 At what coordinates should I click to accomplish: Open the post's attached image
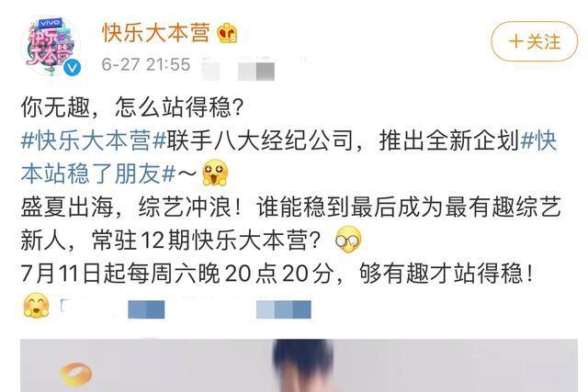coord(299,365)
